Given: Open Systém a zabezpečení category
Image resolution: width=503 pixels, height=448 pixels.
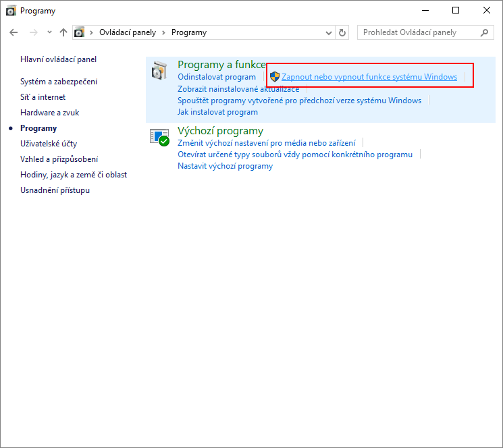Looking at the screenshot, I should pyautogui.click(x=59, y=82).
